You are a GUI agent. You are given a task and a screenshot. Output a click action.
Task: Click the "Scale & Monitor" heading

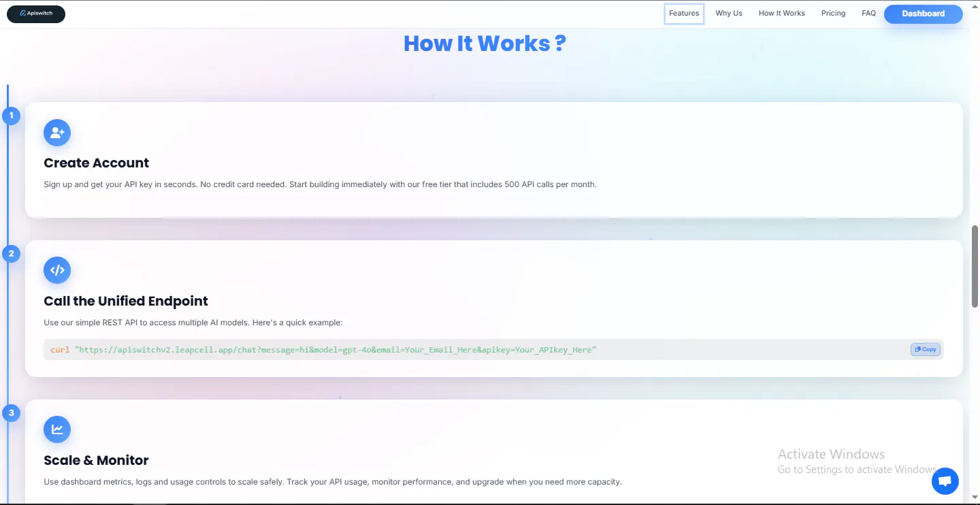click(96, 460)
